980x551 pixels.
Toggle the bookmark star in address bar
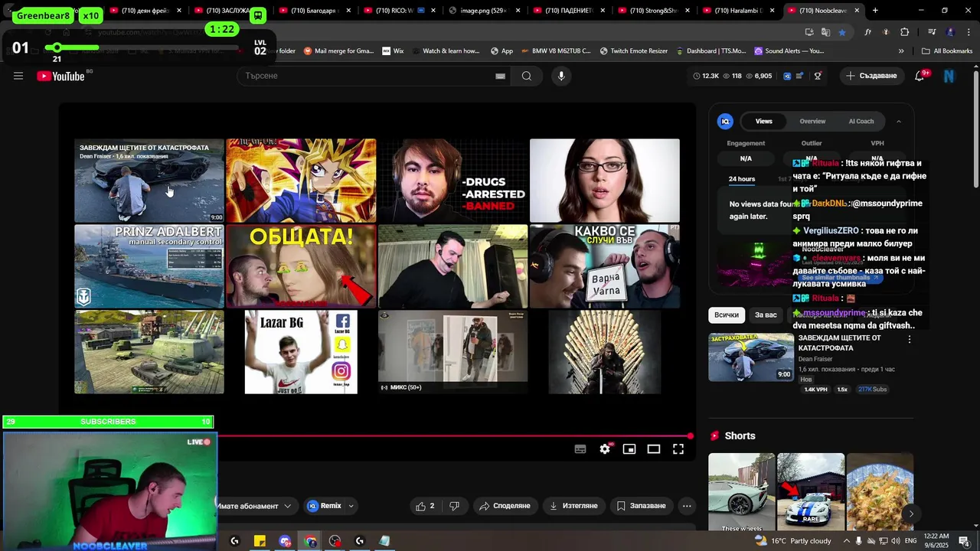tap(842, 32)
